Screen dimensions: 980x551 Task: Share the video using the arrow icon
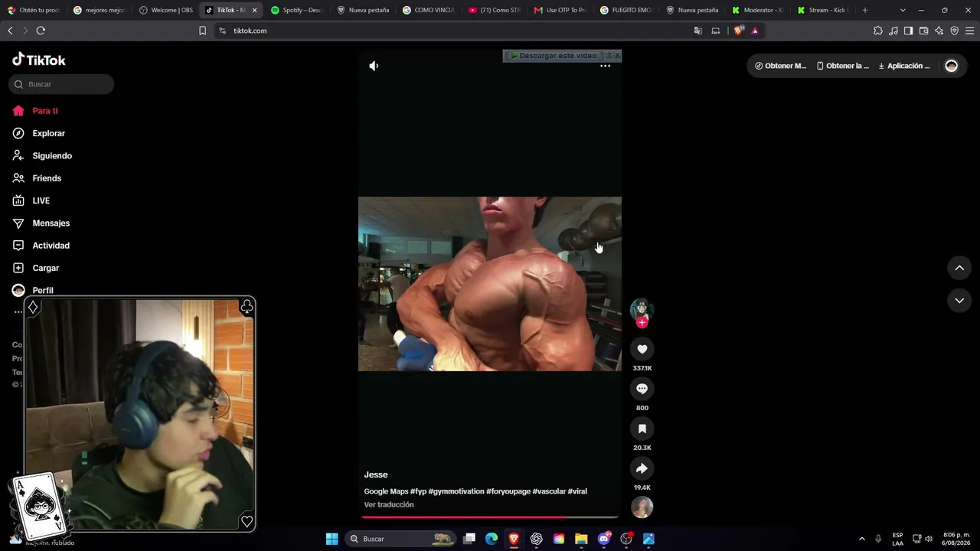pyautogui.click(x=642, y=468)
